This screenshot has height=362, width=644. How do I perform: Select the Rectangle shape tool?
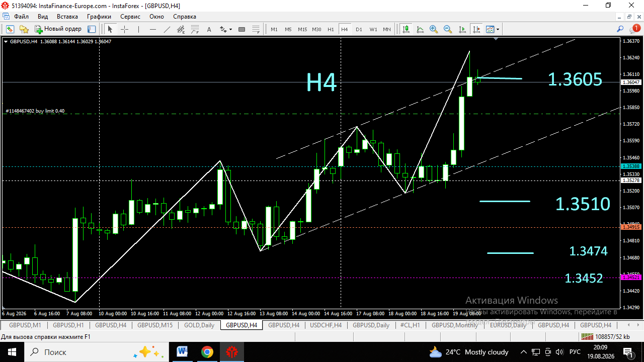pyautogui.click(x=242, y=29)
